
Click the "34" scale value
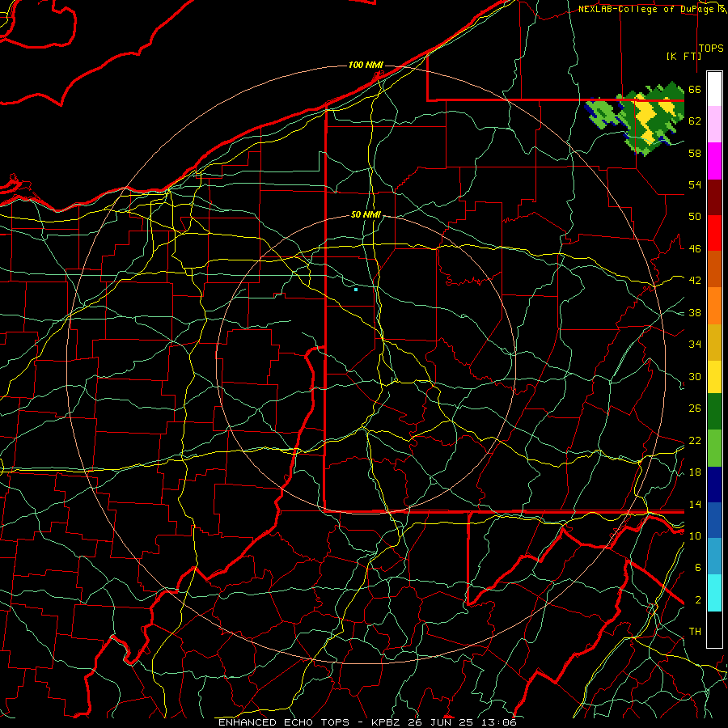(x=695, y=344)
